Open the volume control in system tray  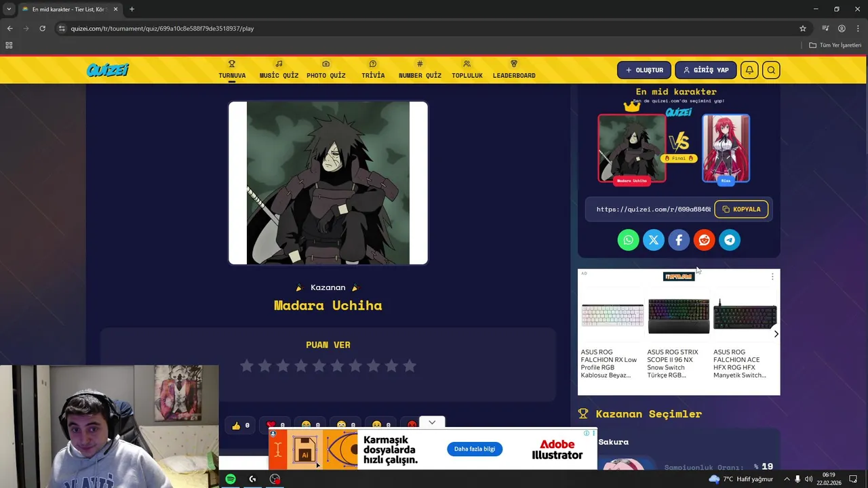click(x=808, y=479)
